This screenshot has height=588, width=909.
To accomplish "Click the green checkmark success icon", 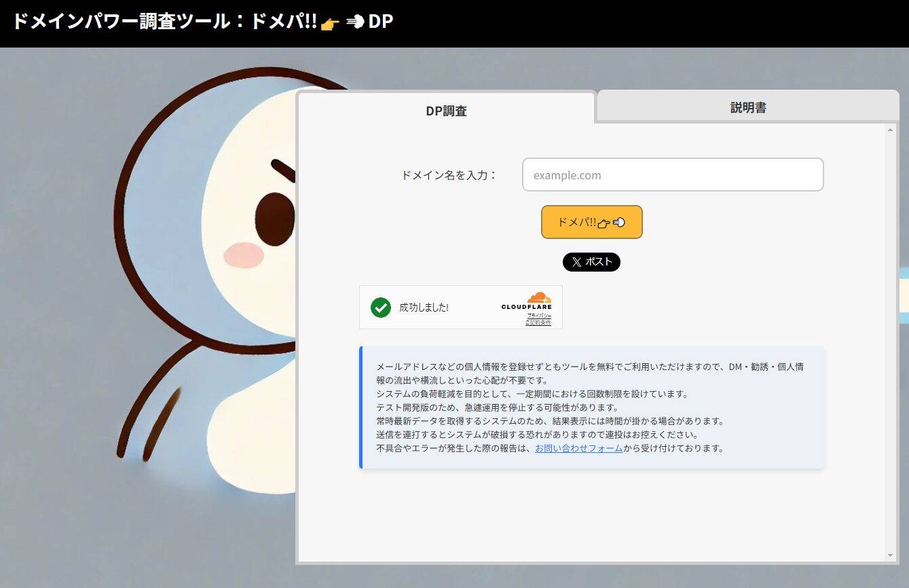I will [380, 308].
